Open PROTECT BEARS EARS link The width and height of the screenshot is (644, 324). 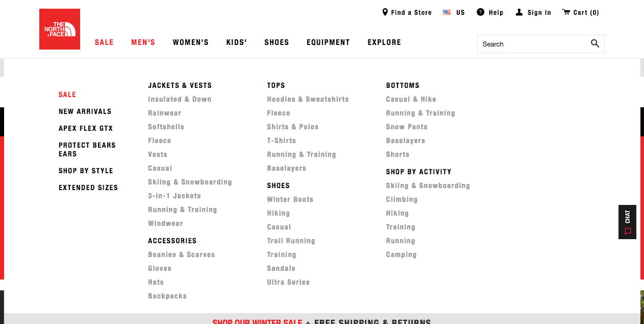[x=87, y=149]
